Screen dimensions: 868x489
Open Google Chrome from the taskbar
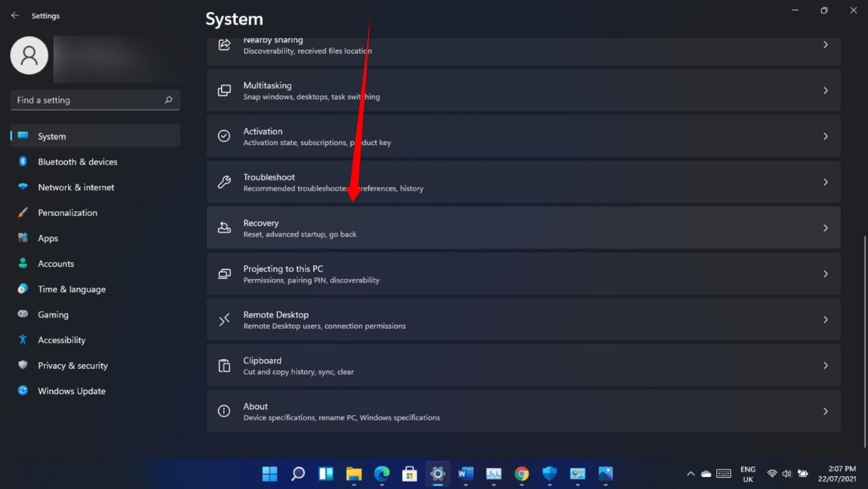click(x=521, y=473)
